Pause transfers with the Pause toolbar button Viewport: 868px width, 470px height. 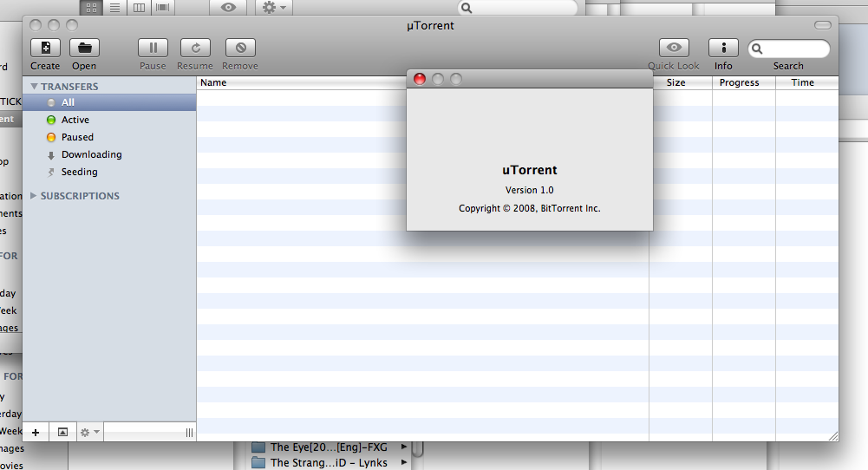coord(153,48)
